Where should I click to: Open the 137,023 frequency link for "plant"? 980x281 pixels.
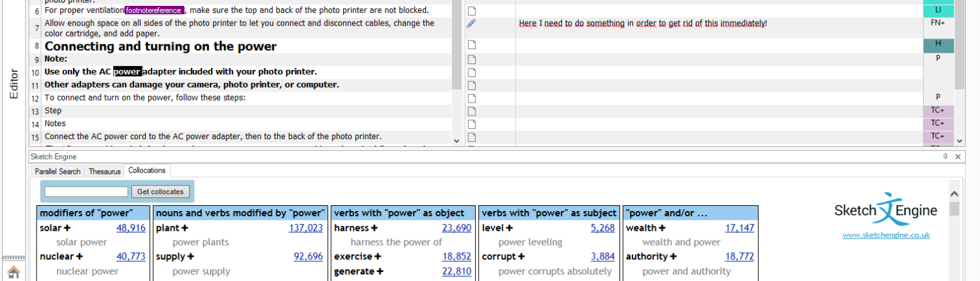(x=306, y=228)
